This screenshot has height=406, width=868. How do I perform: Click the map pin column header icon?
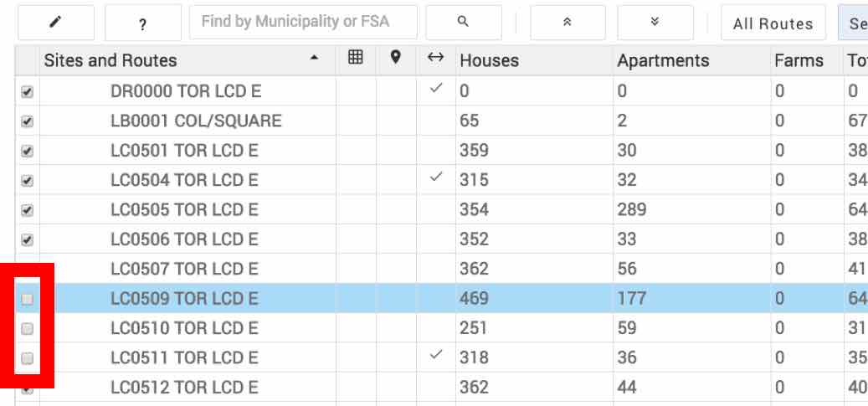point(396,59)
